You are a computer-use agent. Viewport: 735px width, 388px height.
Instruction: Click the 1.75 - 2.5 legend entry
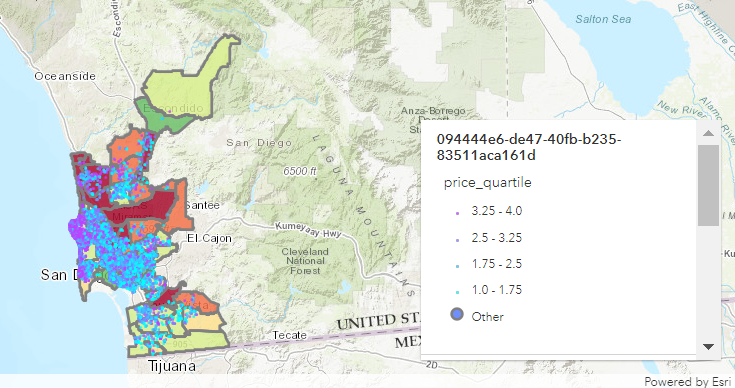(x=489, y=264)
